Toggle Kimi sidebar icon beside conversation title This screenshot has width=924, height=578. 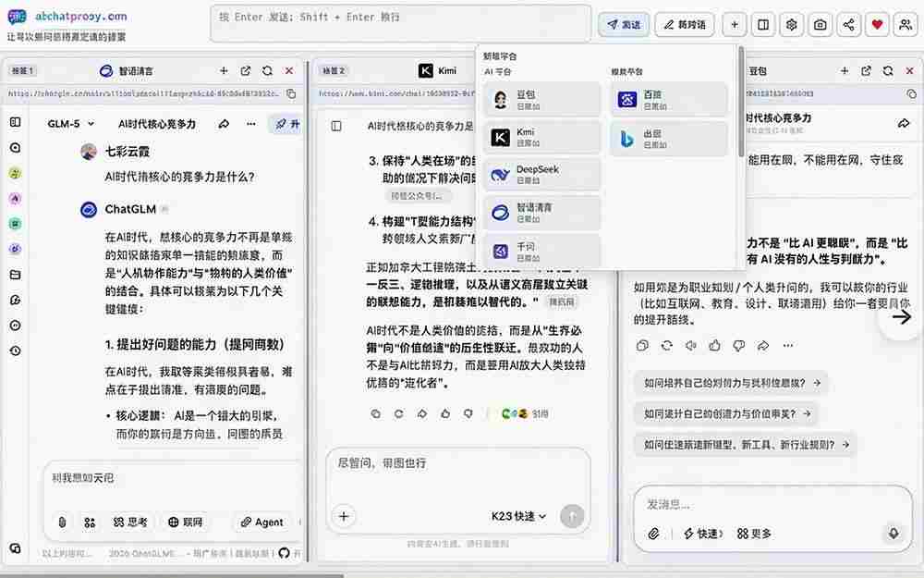tap(336, 126)
